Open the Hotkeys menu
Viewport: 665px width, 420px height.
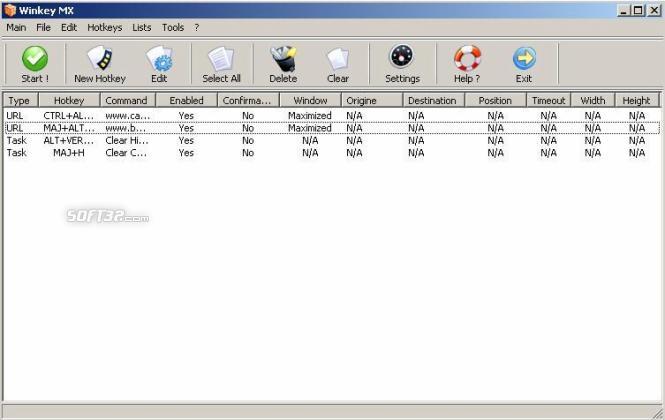104,28
